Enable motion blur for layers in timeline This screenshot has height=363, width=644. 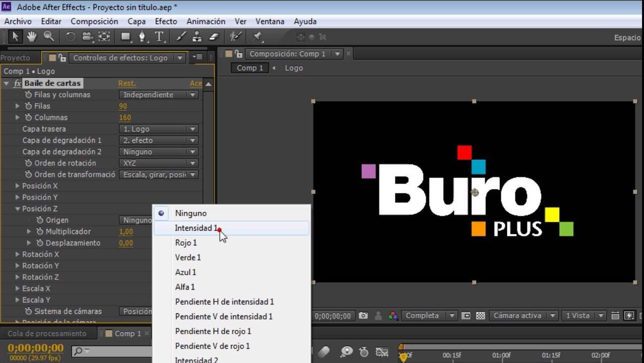point(324,351)
